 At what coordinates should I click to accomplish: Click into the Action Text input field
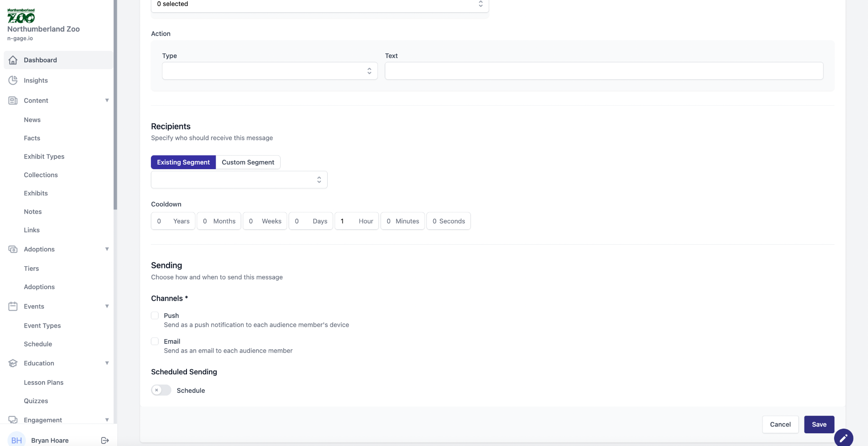604,71
